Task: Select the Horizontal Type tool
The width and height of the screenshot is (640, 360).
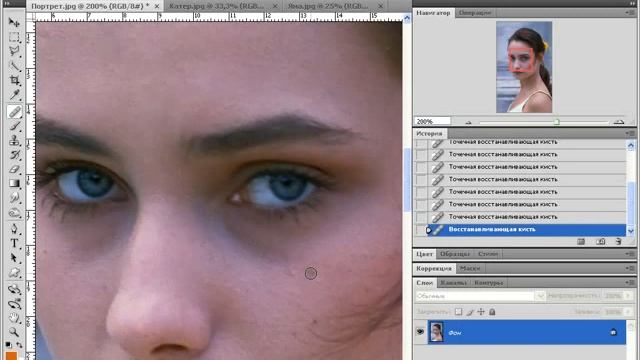Action: (x=14, y=243)
